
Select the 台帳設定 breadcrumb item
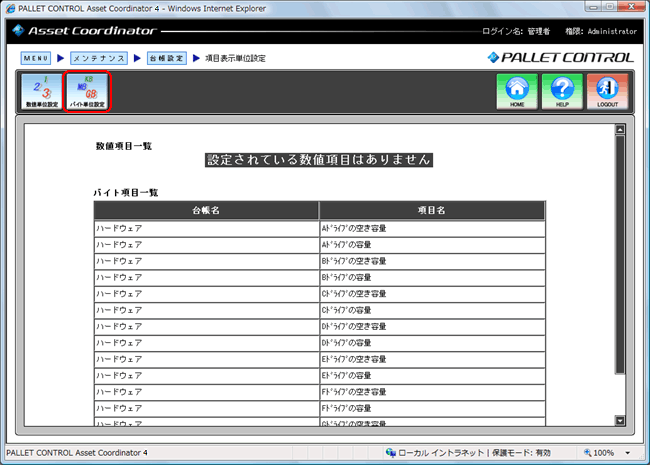click(x=165, y=58)
